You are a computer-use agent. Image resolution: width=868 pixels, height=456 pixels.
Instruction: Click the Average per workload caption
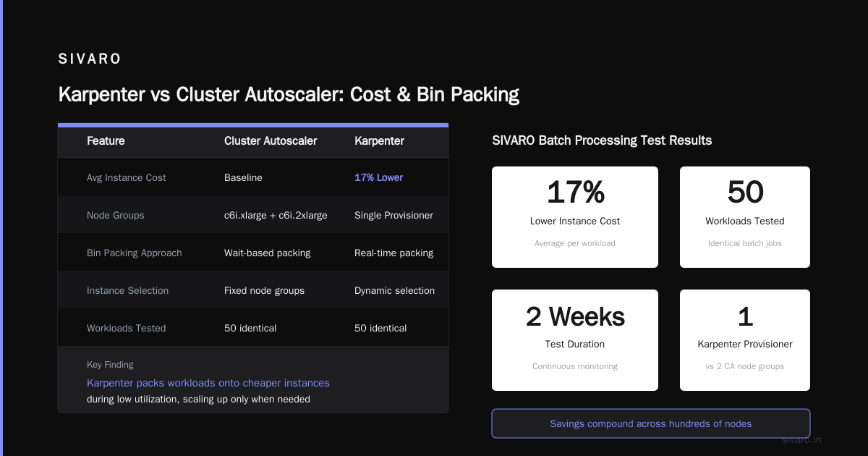(x=575, y=243)
